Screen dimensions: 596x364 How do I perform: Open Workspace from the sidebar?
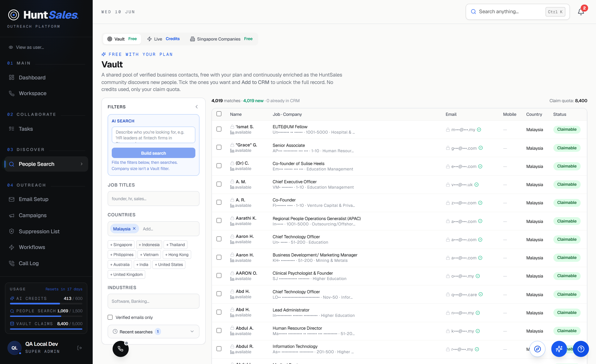pyautogui.click(x=46, y=93)
